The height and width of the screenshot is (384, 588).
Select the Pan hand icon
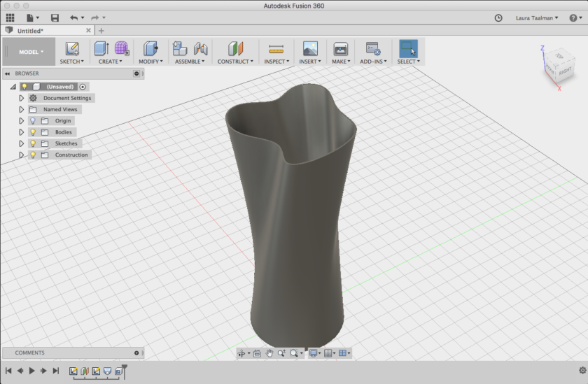269,353
